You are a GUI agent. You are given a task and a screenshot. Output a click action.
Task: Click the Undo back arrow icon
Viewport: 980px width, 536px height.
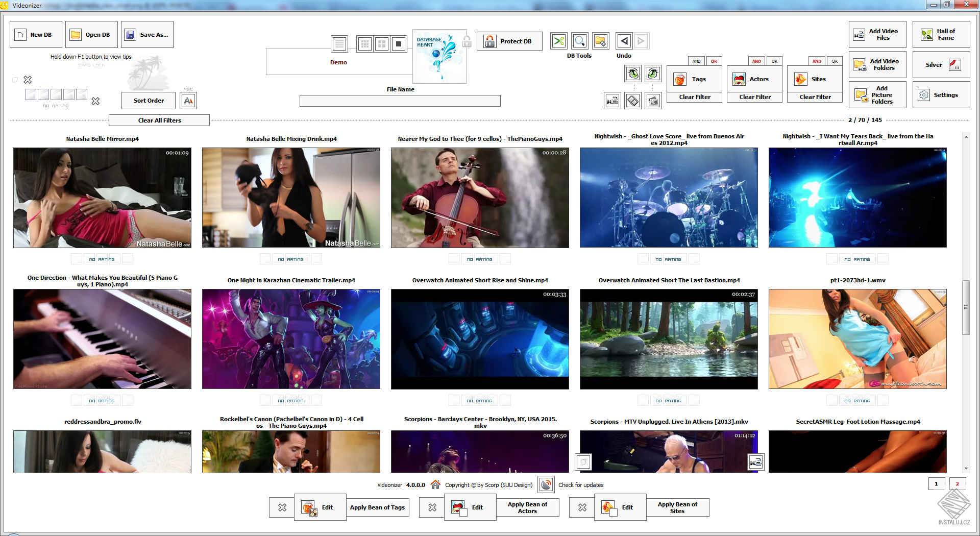click(x=623, y=41)
